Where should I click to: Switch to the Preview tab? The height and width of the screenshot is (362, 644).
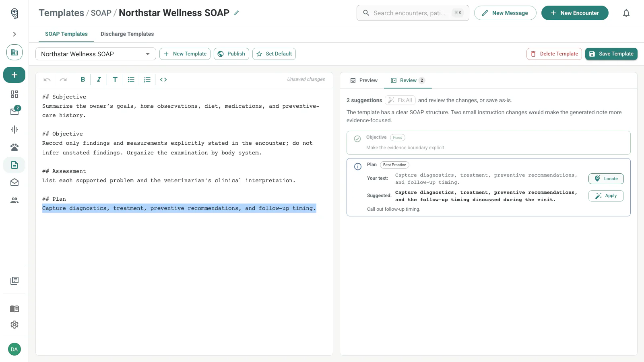coord(364,80)
